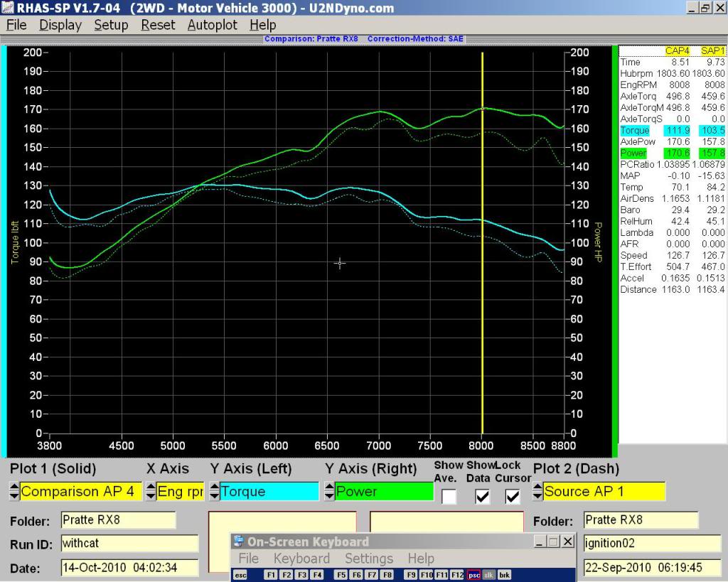
Task: Click the RHAS-SP application title bar icon
Action: pyautogui.click(x=7, y=8)
